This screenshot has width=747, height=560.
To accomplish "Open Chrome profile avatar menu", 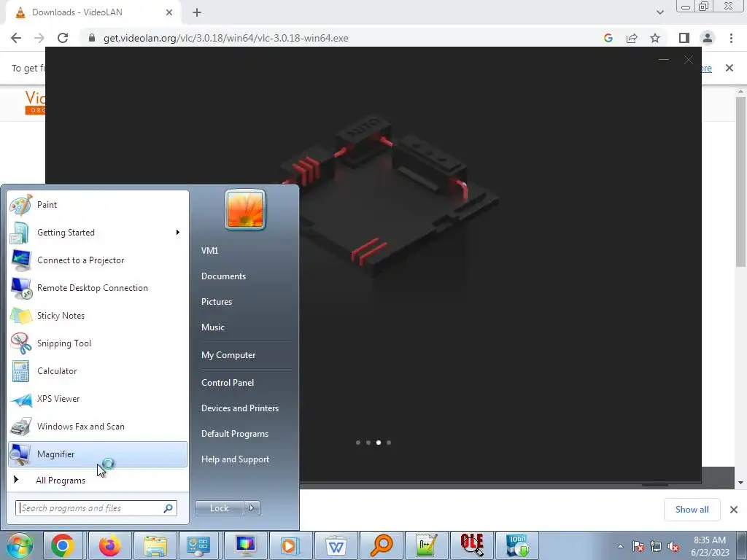I will click(708, 38).
